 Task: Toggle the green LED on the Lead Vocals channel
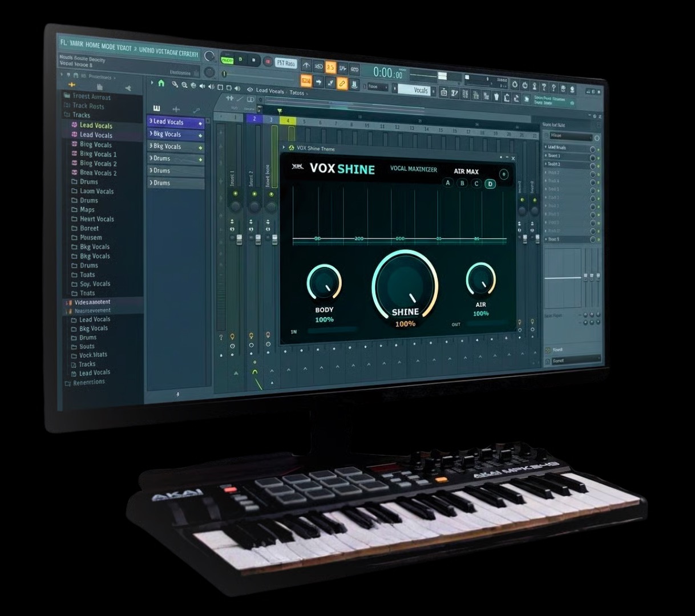tap(200, 123)
